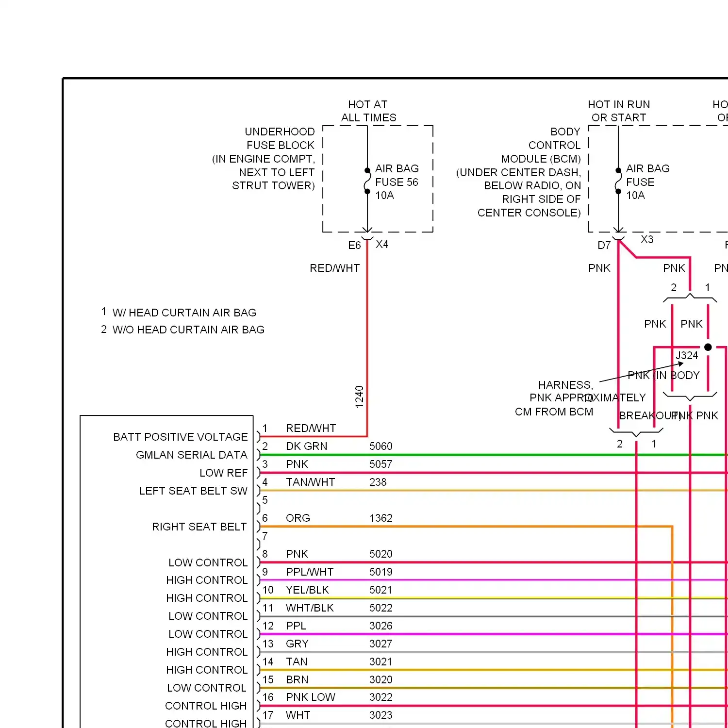Viewport: 728px width, 728px height.
Task: Click circuit number '5057'
Action: [x=381, y=464]
